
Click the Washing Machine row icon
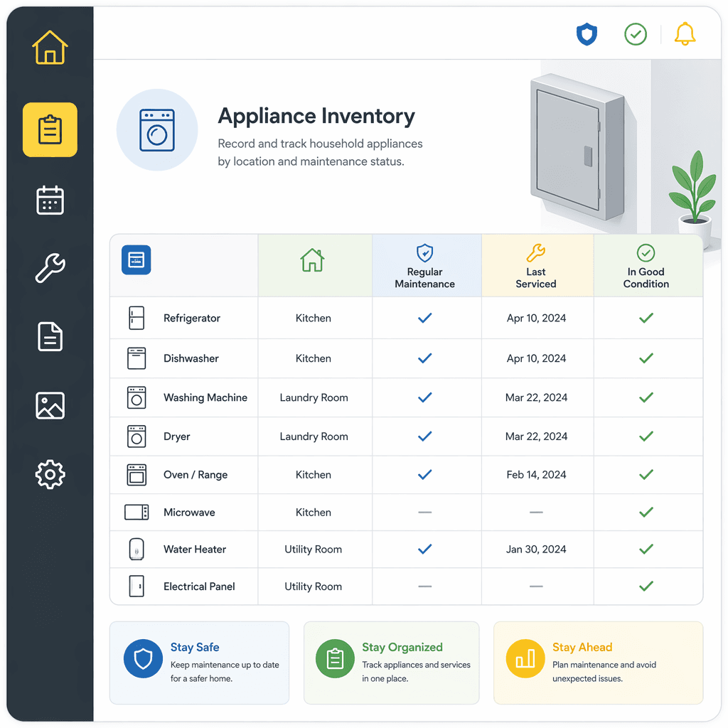pos(136,397)
